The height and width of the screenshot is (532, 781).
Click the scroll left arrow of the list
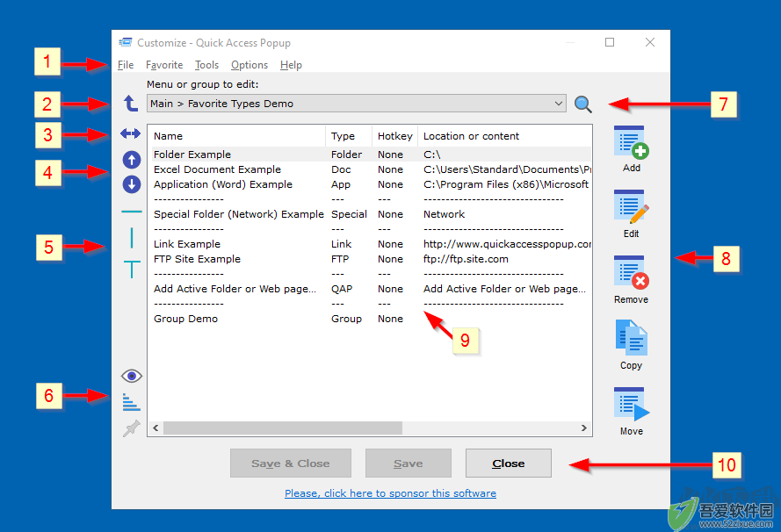155,428
